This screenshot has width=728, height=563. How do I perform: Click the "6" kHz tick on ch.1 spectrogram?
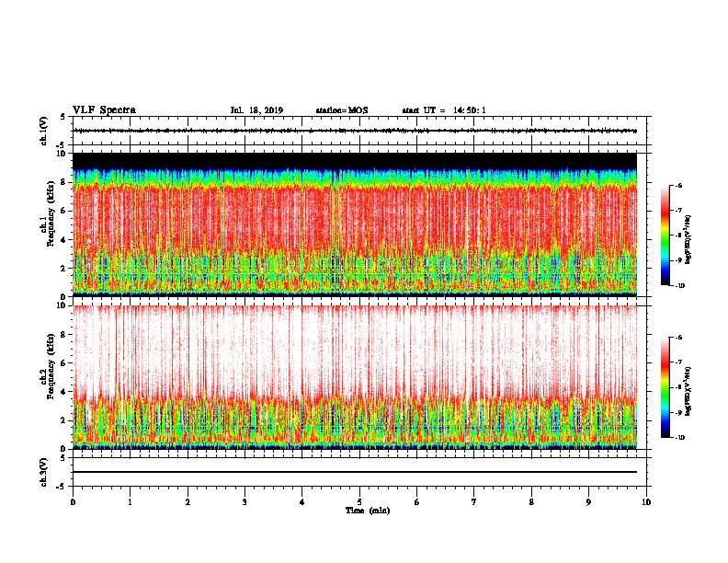pos(64,211)
